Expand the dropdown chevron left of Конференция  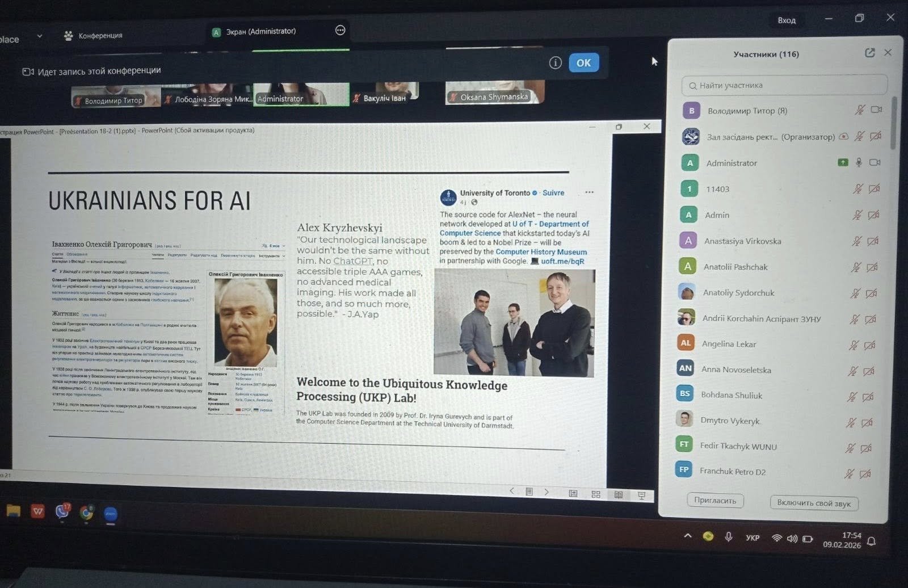point(39,36)
